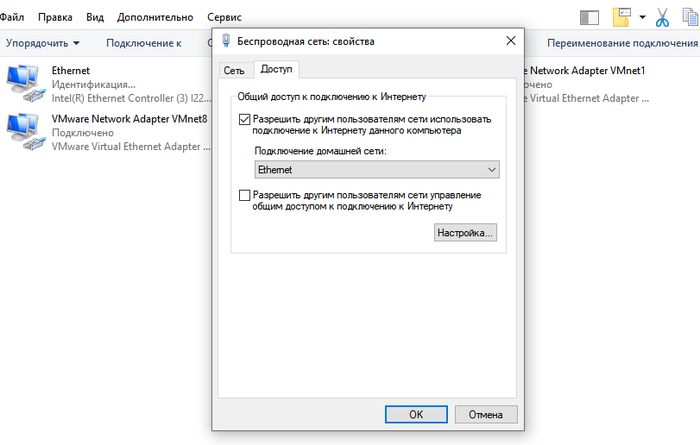The image size is (700, 445).
Task: Uncheck allow others to use Internet connection
Action: coord(246,119)
